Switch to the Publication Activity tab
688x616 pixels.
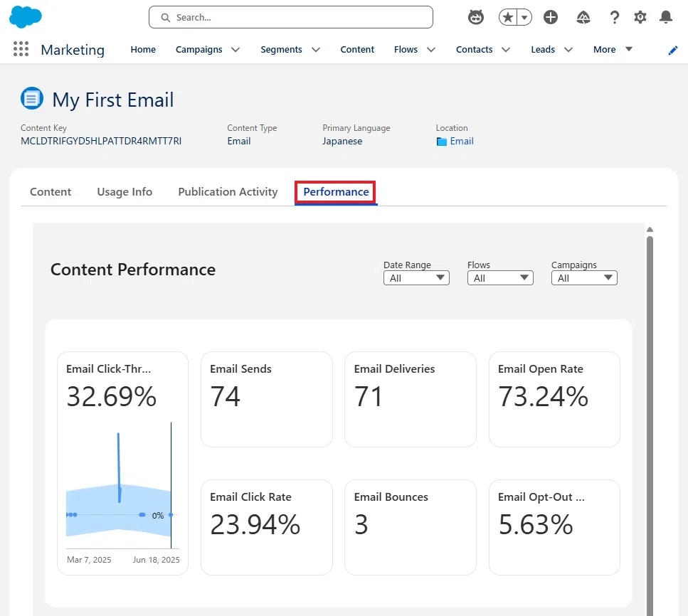tap(228, 192)
